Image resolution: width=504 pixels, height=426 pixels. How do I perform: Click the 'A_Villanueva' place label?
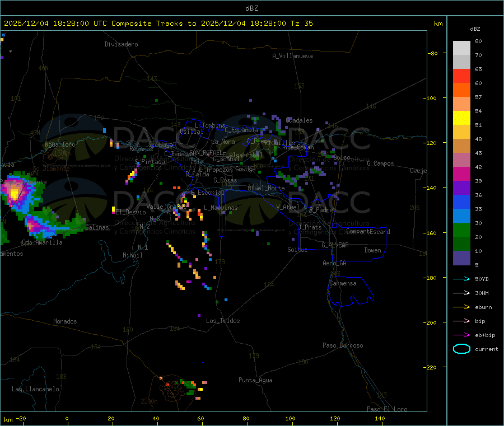click(x=292, y=56)
